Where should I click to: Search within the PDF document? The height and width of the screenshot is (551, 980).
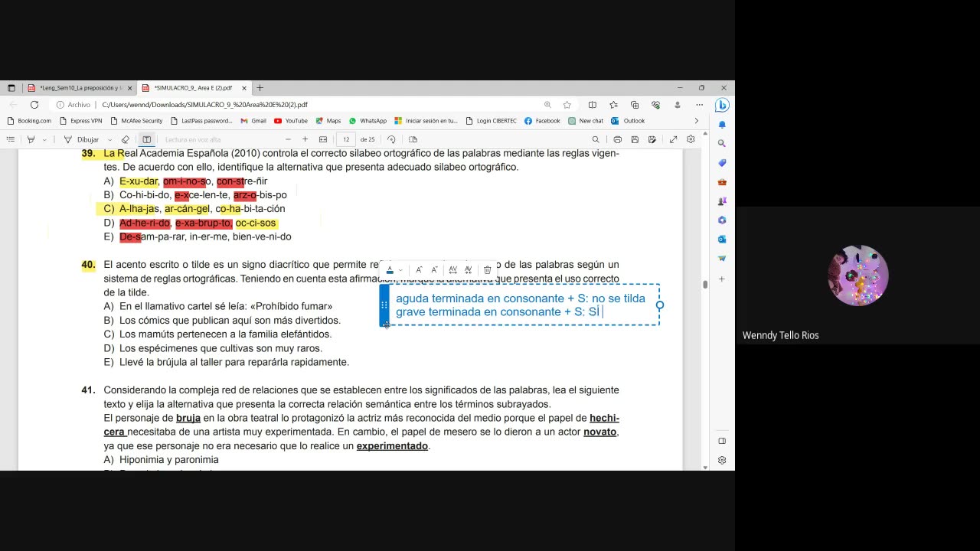tap(596, 139)
